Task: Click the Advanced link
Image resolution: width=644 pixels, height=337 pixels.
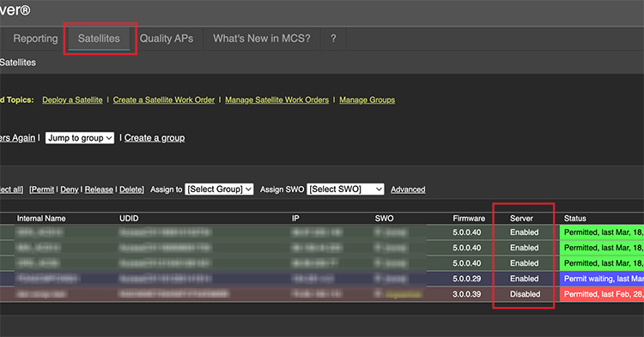Action: coord(408,190)
